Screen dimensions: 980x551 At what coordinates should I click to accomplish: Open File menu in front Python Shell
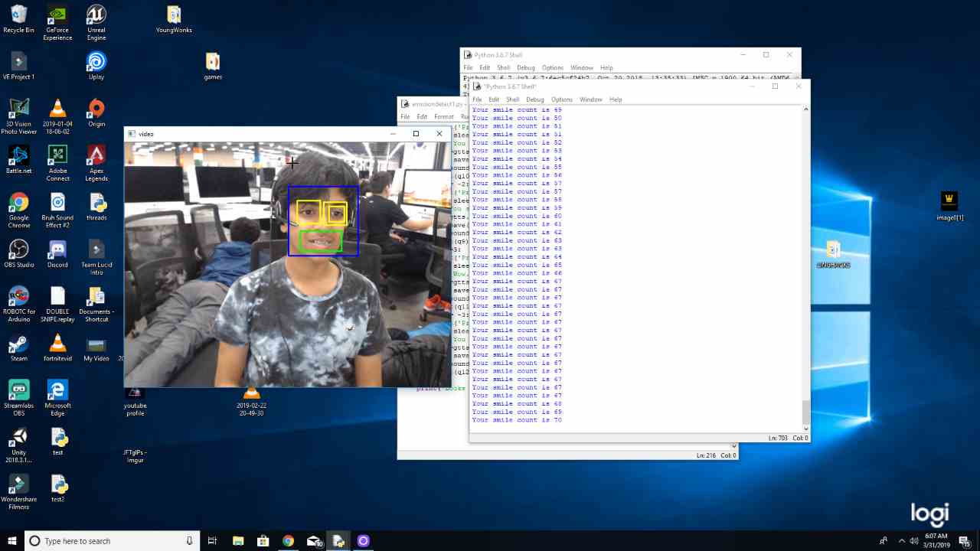[477, 99]
